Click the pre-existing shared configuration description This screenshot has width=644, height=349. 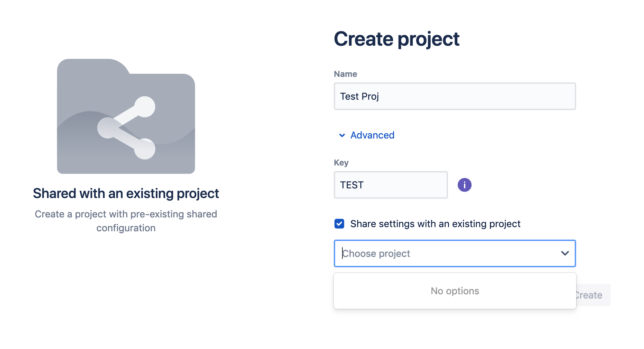[x=126, y=221]
